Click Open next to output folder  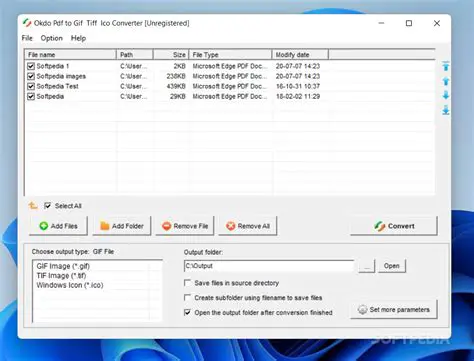pos(392,266)
